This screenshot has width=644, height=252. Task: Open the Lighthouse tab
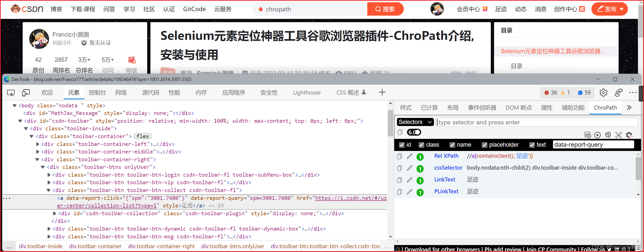pos(307,92)
